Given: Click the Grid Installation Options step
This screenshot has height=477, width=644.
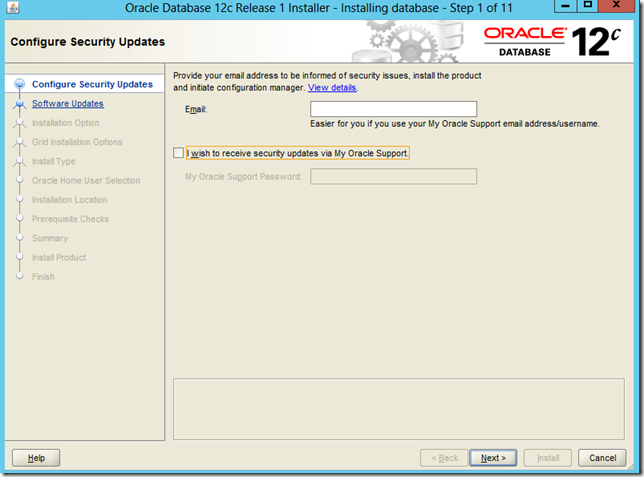Looking at the screenshot, I should (77, 142).
